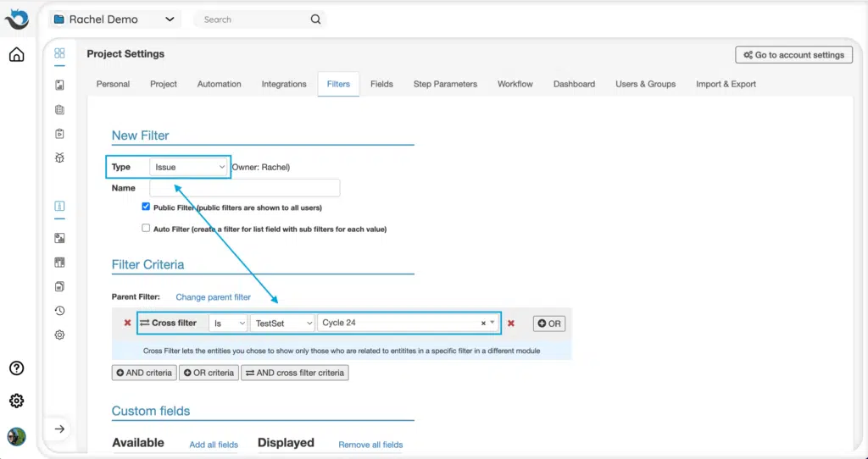Open the TestSet module dropdown

282,323
